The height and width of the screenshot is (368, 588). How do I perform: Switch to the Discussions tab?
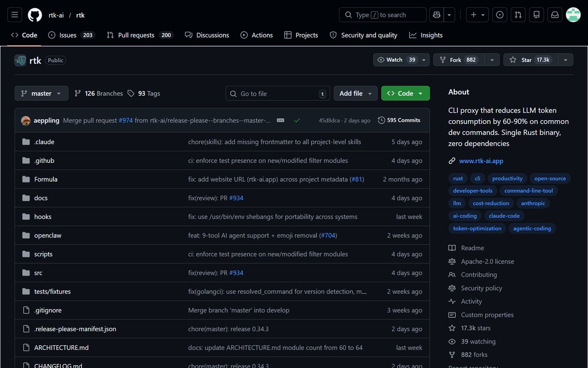[207, 35]
